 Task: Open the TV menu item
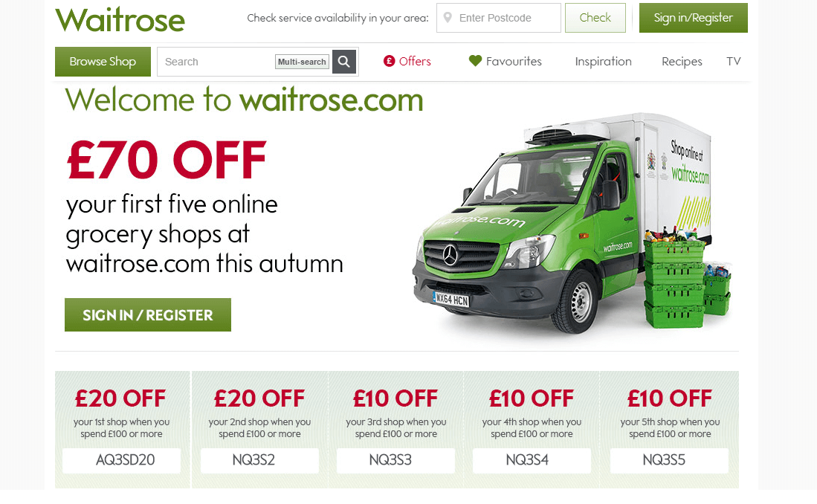733,62
